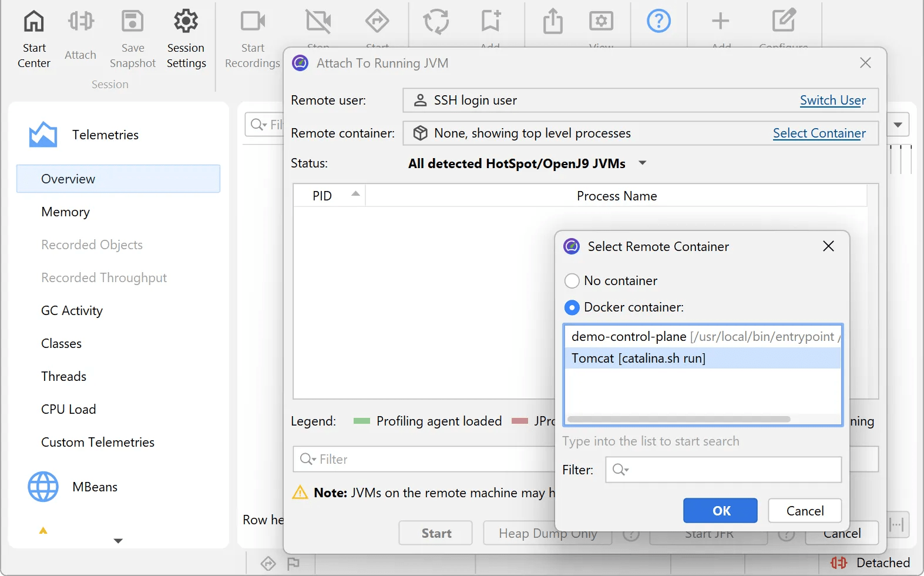
Task: Click the MBeans globe icon
Action: [43, 487]
